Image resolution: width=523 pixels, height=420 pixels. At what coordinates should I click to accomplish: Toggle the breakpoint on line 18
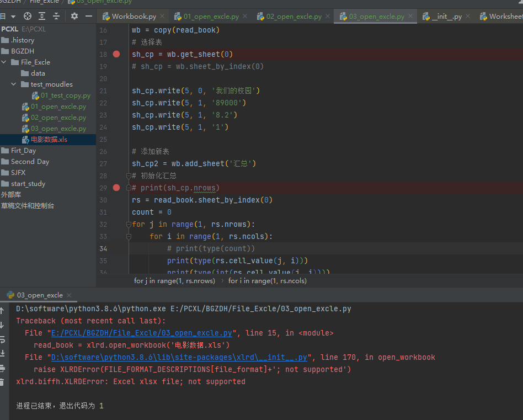pyautogui.click(x=116, y=54)
